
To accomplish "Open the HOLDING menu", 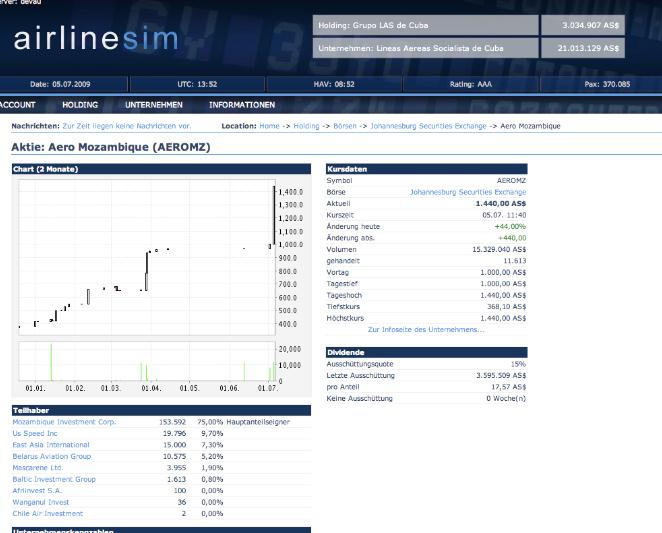I will [80, 105].
